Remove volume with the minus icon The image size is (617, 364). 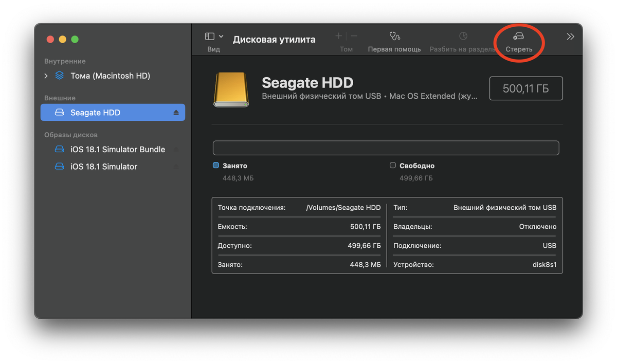[354, 37]
